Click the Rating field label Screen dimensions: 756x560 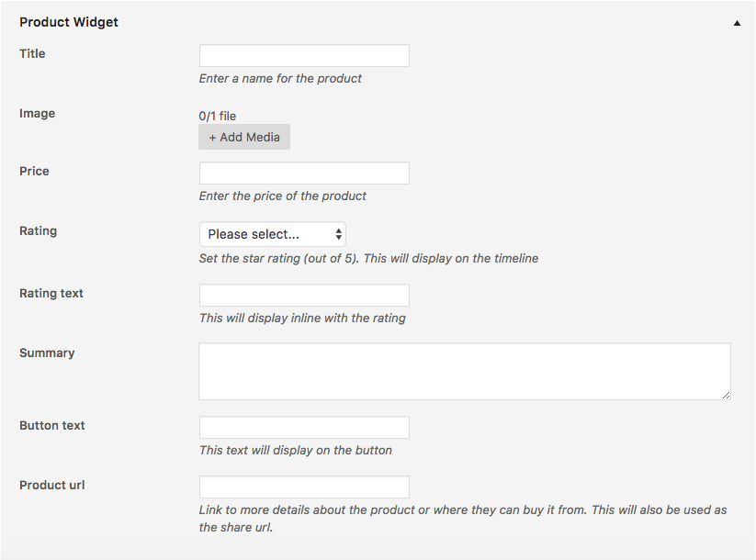point(38,230)
